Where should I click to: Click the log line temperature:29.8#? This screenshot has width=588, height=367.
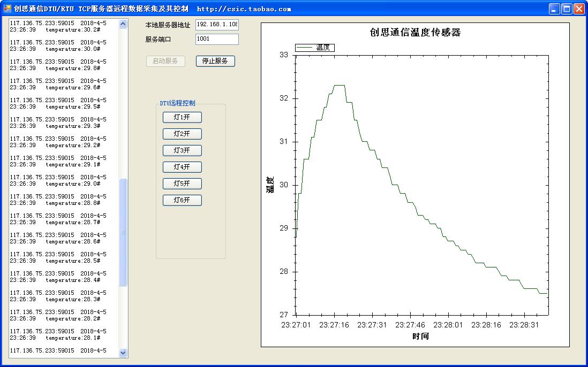click(x=73, y=68)
